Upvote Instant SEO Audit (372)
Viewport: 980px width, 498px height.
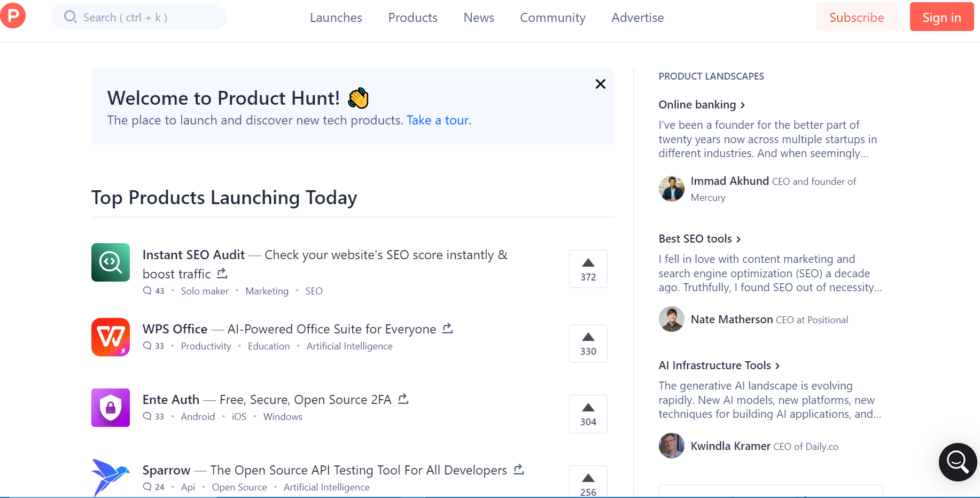(588, 269)
